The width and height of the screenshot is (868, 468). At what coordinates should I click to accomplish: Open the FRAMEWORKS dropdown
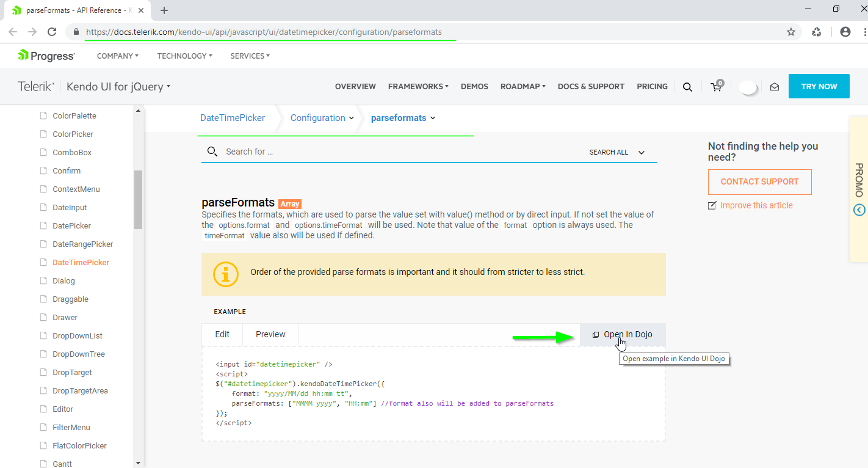point(418,87)
